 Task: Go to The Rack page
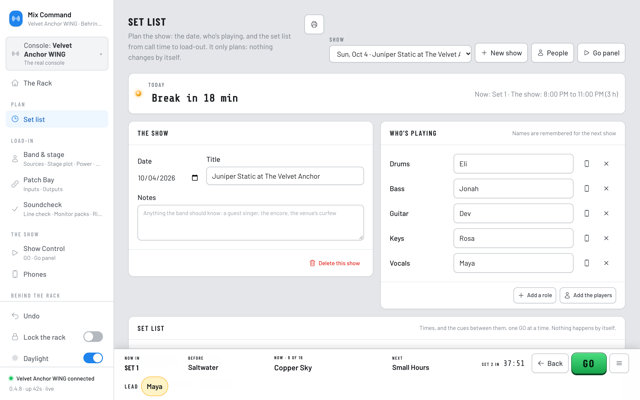tap(57, 83)
